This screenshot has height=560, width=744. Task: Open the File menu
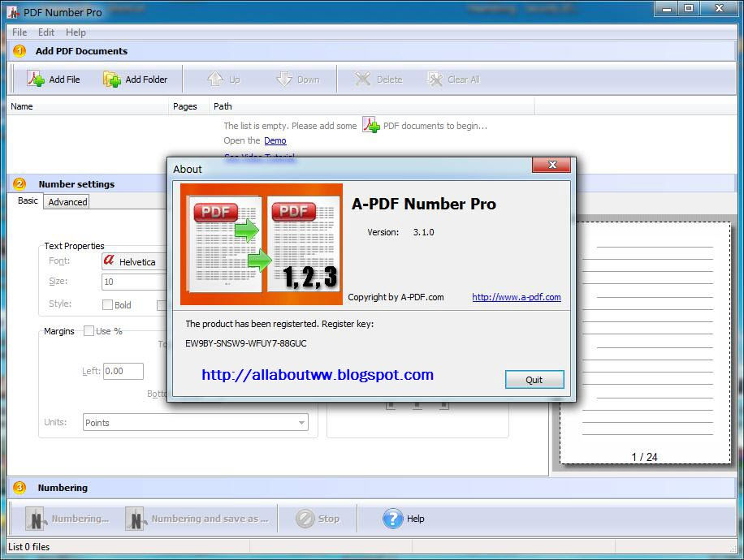click(19, 32)
